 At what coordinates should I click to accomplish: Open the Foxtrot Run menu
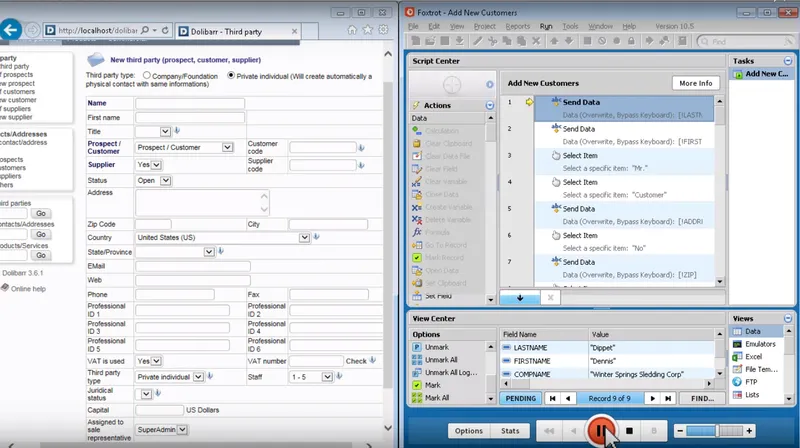tap(546, 26)
